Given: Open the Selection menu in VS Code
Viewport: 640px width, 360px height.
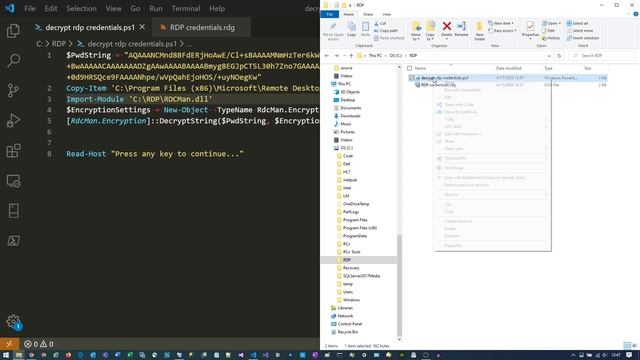Looking at the screenshot, I should click(x=81, y=9).
